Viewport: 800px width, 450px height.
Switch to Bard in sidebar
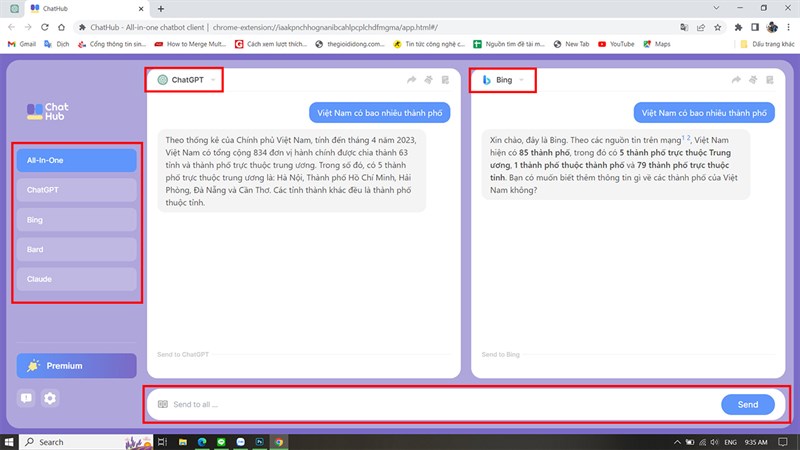[x=77, y=249]
